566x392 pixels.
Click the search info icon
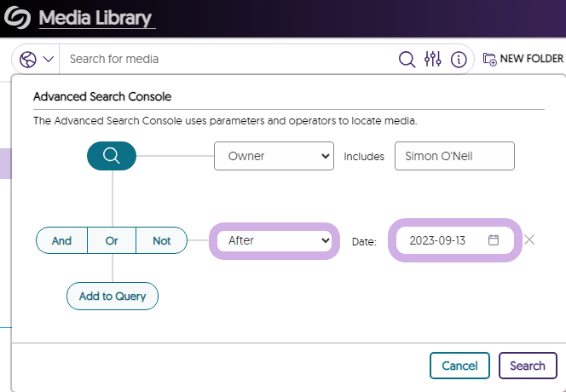(459, 60)
